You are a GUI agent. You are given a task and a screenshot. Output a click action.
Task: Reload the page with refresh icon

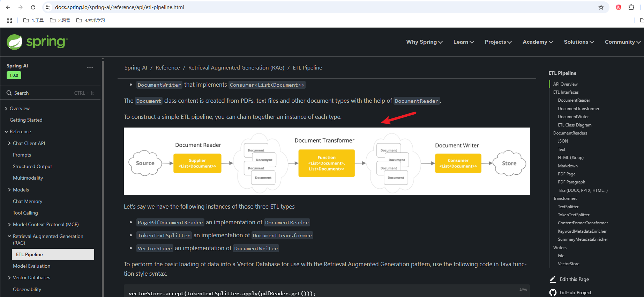pyautogui.click(x=33, y=7)
